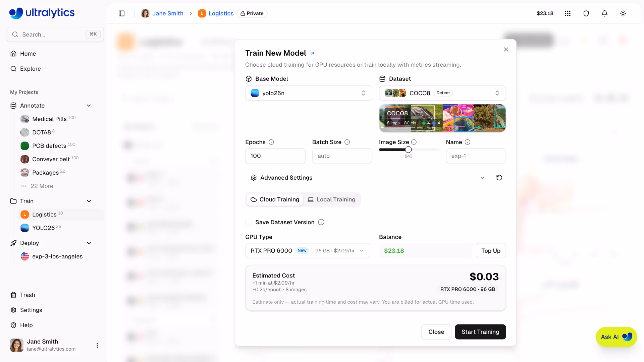644x362 pixels.
Task: Open GPU Type RTX PRO 6000 dropdown
Action: pos(308,251)
